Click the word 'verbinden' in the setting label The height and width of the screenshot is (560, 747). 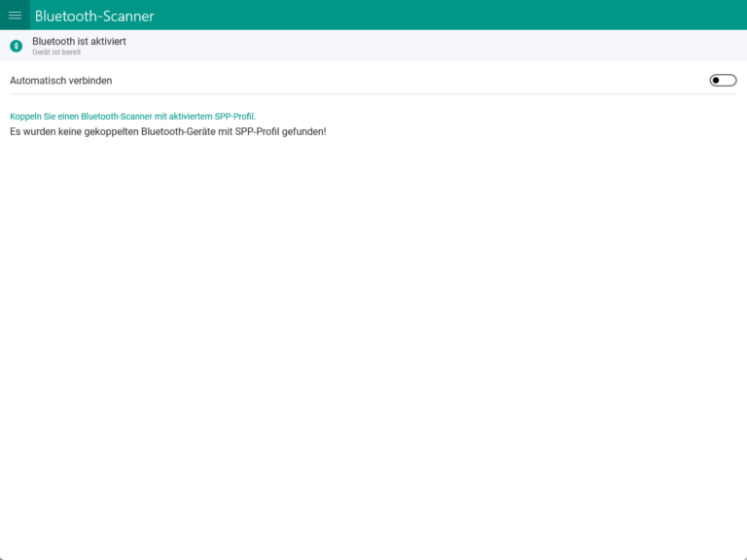[90, 81]
